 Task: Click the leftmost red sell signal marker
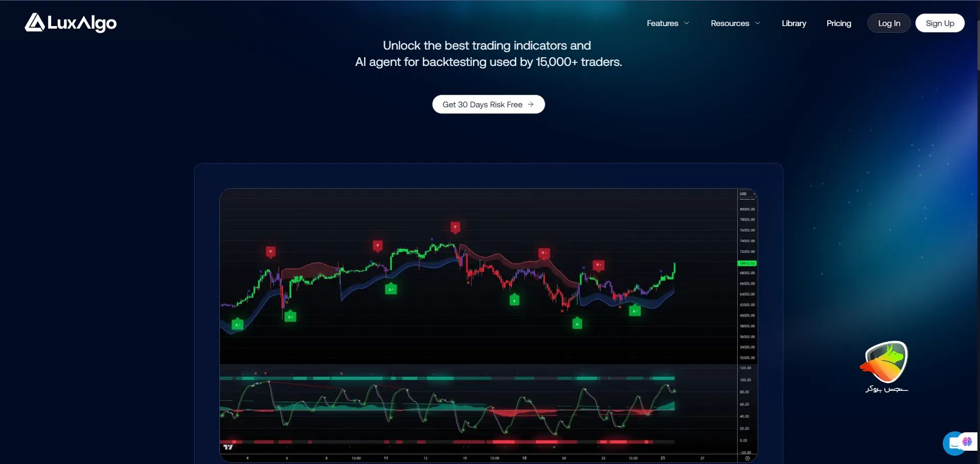[x=270, y=251]
